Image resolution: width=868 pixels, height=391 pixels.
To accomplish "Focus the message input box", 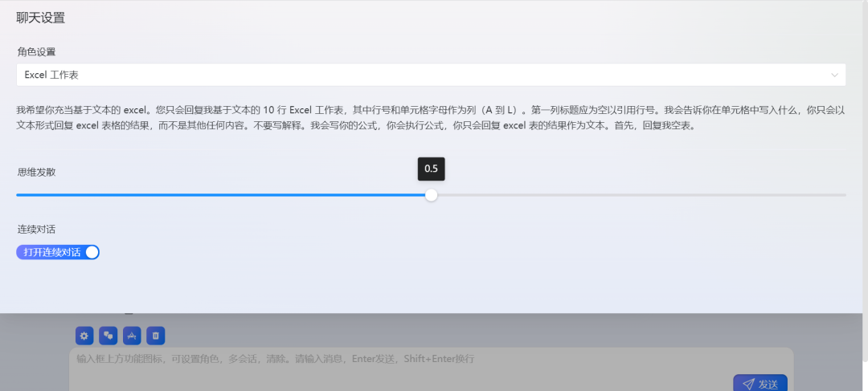I will click(x=432, y=369).
